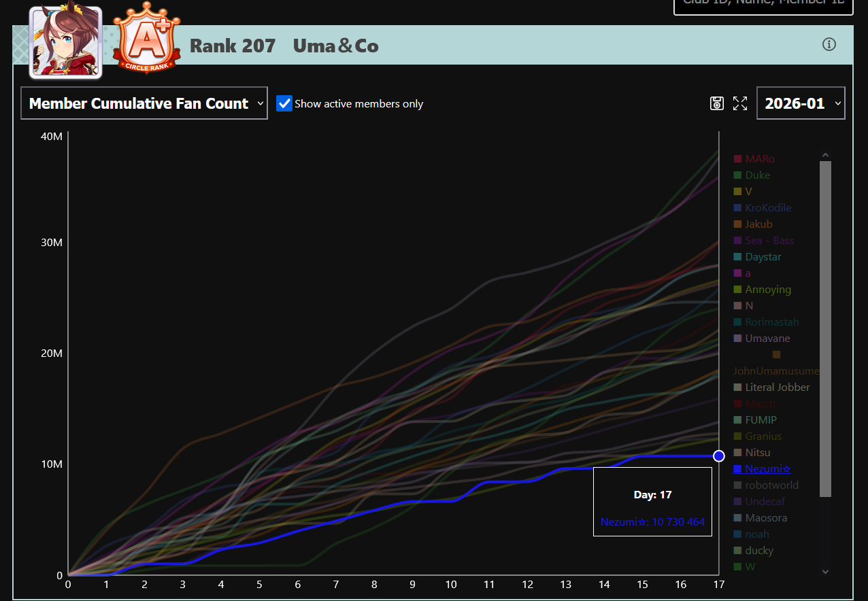This screenshot has width=868, height=601.
Task: Click Nitsu legend entry
Action: [x=752, y=453]
